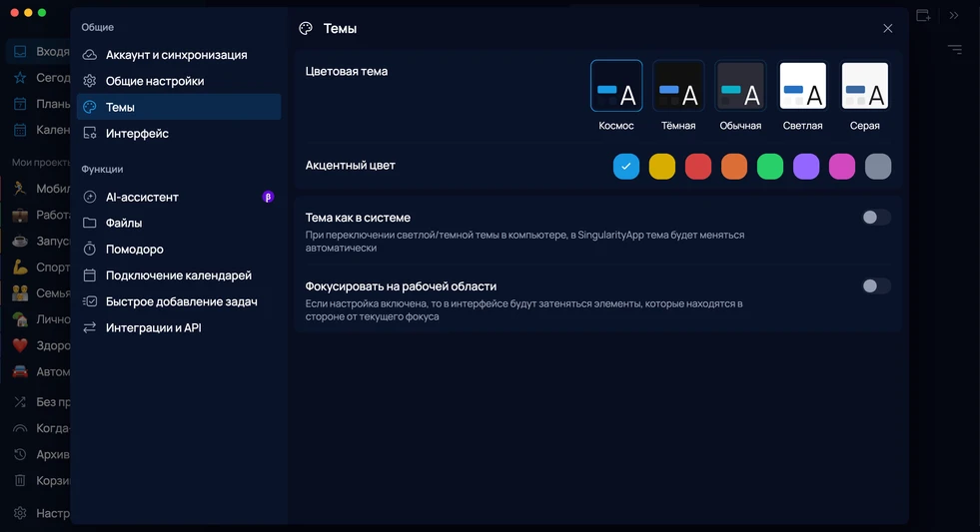Open Подключение календарей settings

click(179, 275)
